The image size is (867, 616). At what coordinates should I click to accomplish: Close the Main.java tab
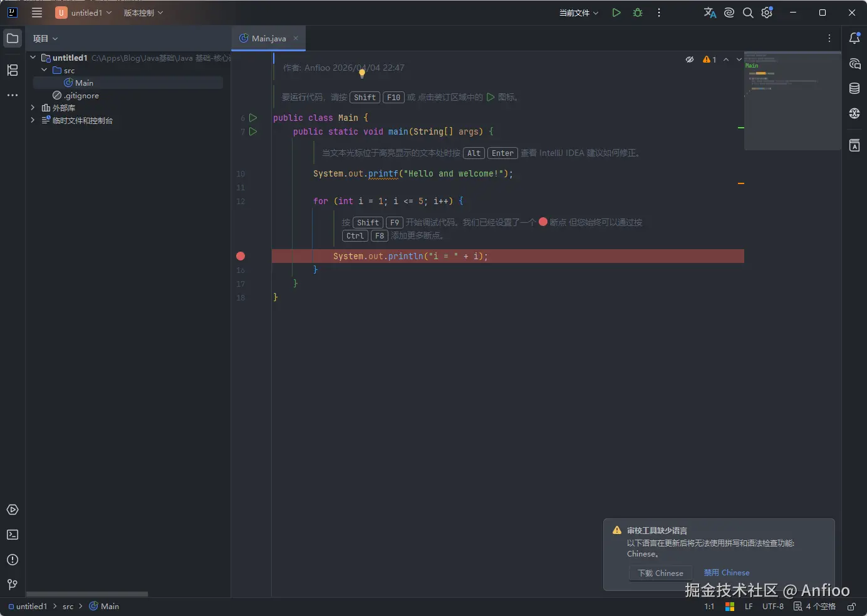coord(296,38)
